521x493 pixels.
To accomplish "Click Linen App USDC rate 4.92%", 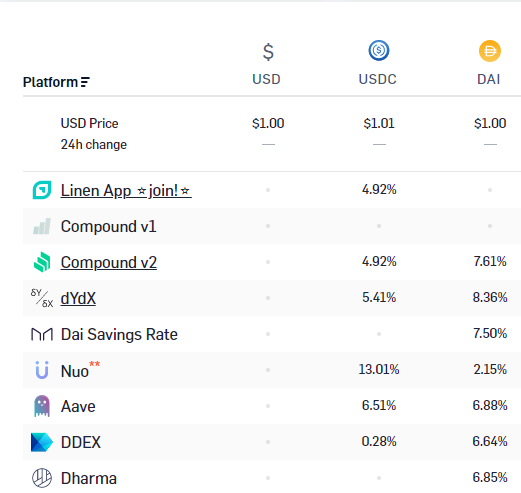I will pos(379,190).
